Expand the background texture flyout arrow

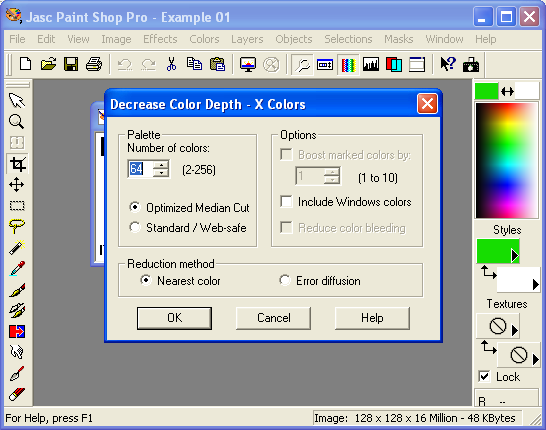(536, 359)
